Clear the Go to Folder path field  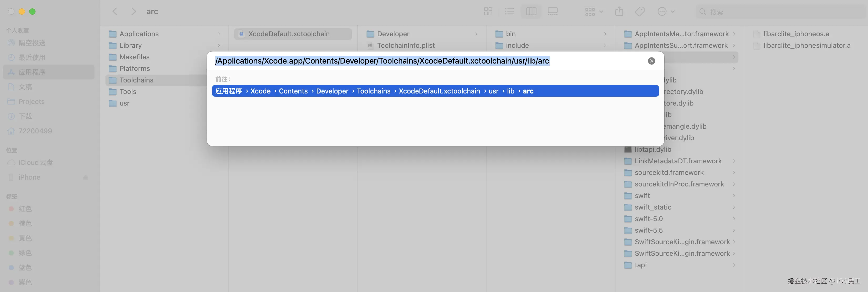(651, 61)
